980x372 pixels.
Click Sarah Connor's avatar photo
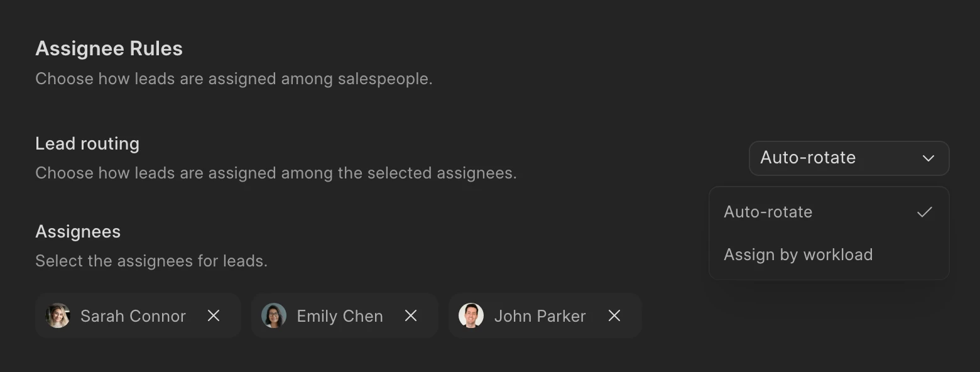pos(58,315)
